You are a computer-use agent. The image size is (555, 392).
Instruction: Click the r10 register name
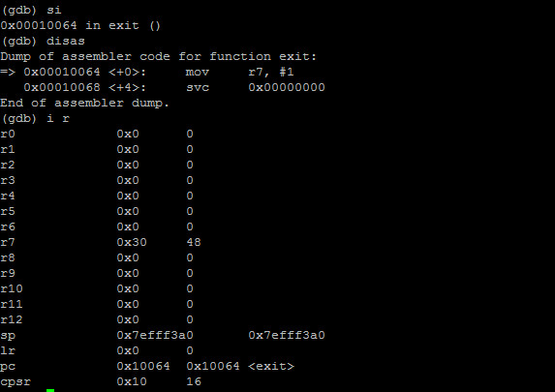[12, 288]
